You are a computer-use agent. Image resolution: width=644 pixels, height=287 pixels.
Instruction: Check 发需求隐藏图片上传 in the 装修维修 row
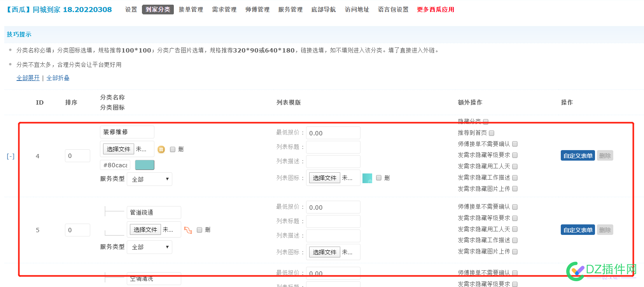(x=515, y=189)
